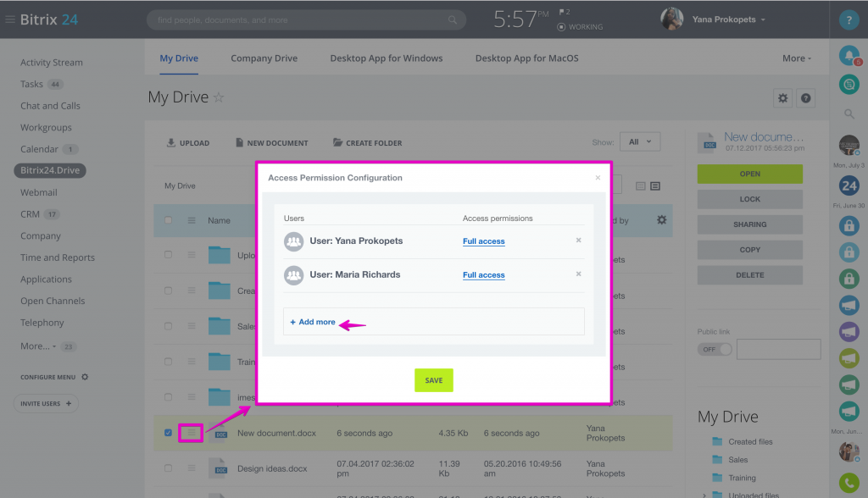Image resolution: width=868 pixels, height=498 pixels.
Task: Change Yana Prokopets Full access permission
Action: click(484, 241)
